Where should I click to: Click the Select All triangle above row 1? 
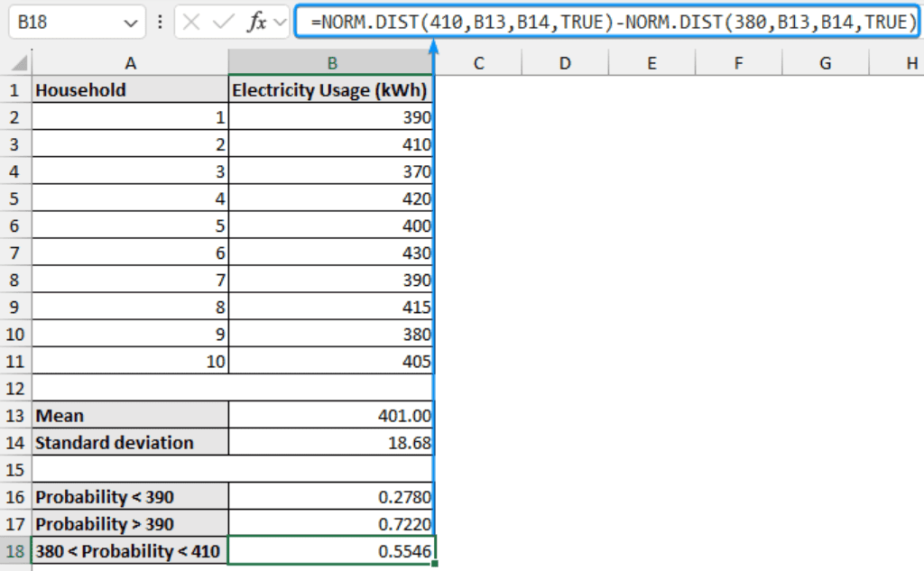click(x=20, y=62)
